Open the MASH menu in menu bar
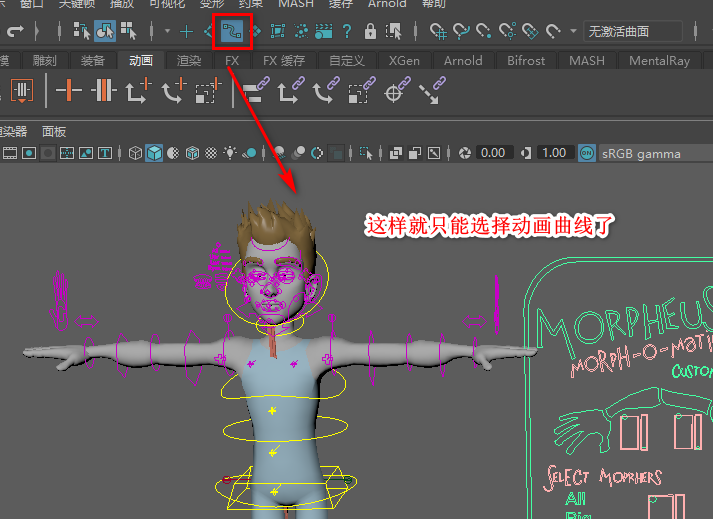This screenshot has height=519, width=713. [x=296, y=4]
